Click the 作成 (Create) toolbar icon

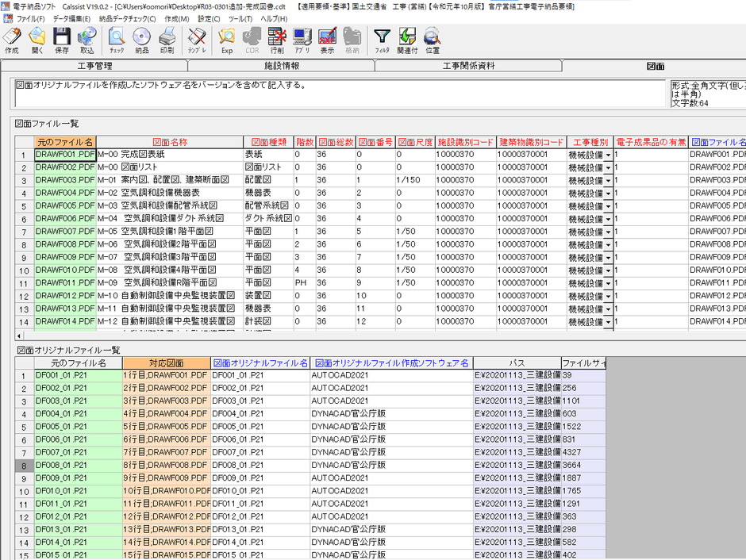click(12, 39)
